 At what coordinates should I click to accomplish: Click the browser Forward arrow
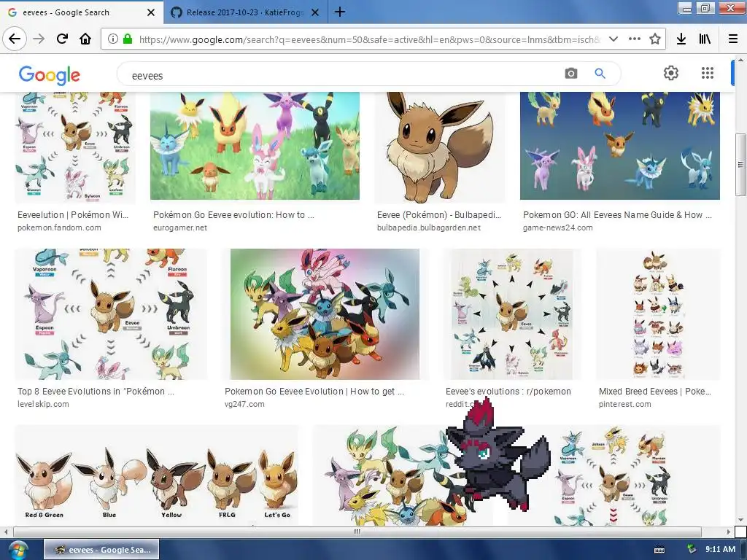tap(39, 39)
